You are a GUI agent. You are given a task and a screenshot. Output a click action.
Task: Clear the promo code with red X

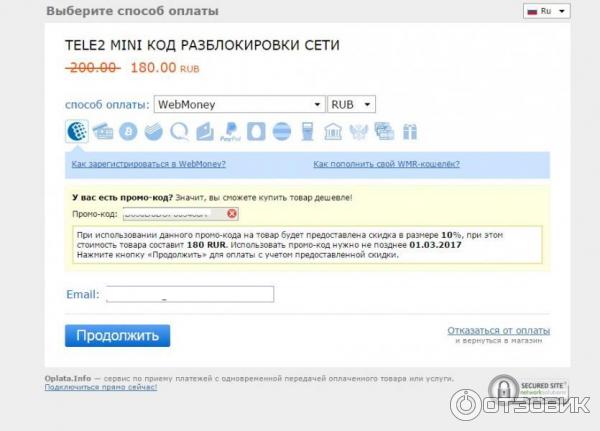[232, 214]
